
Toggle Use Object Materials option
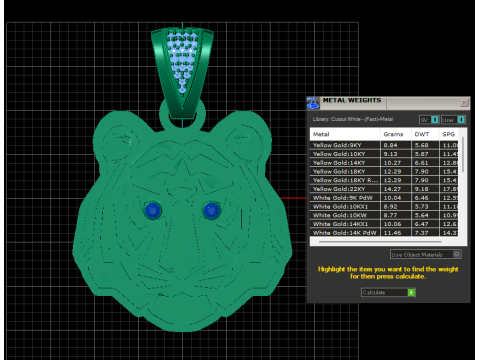[426, 254]
